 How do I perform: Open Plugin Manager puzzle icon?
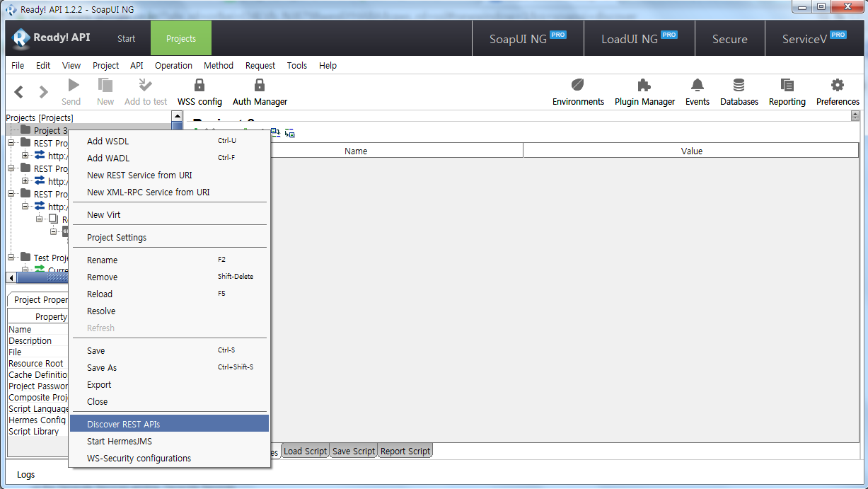tap(644, 86)
